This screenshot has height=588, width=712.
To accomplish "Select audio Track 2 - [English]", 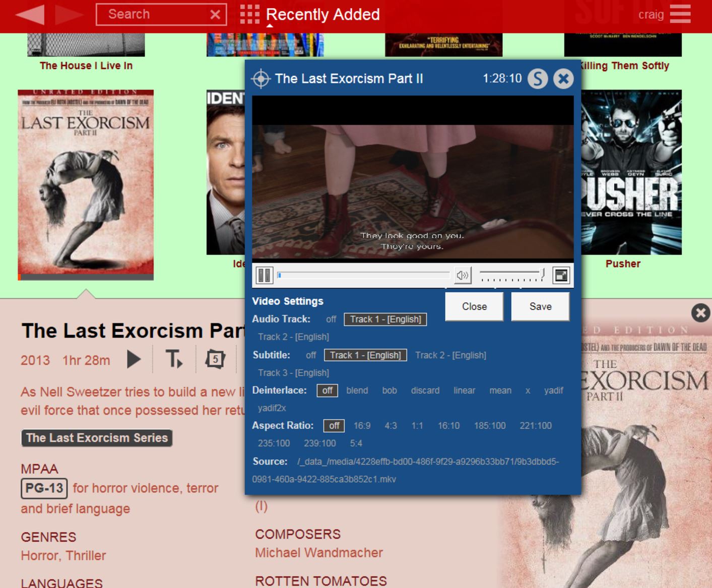I will click(293, 337).
